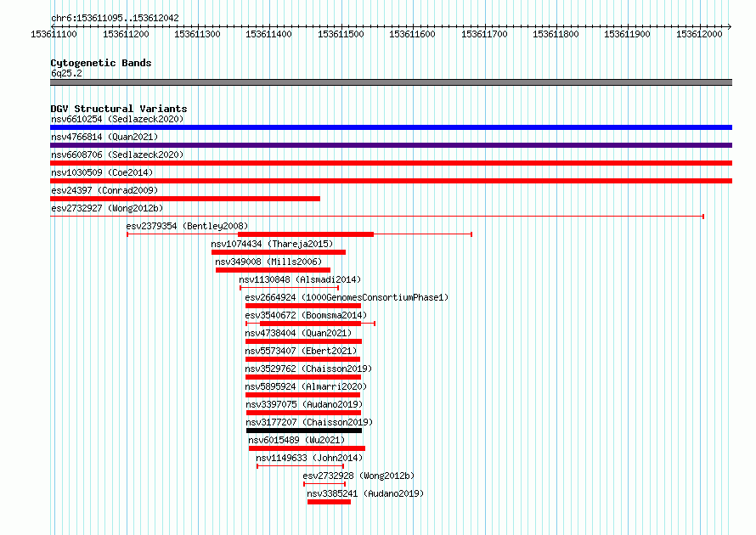Image resolution: width=756 pixels, height=535 pixels.
Task: Open the nsv3177207 (Chaisson2019) label
Action: click(309, 422)
